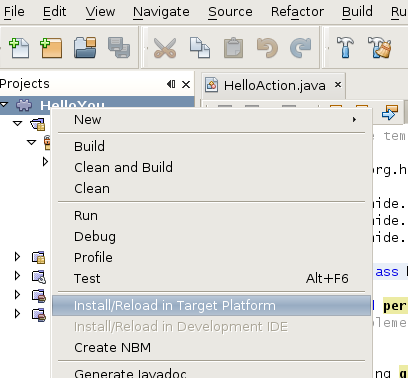Close the HelloAction.java tab
Image resolution: width=408 pixels, height=378 pixels.
(338, 85)
